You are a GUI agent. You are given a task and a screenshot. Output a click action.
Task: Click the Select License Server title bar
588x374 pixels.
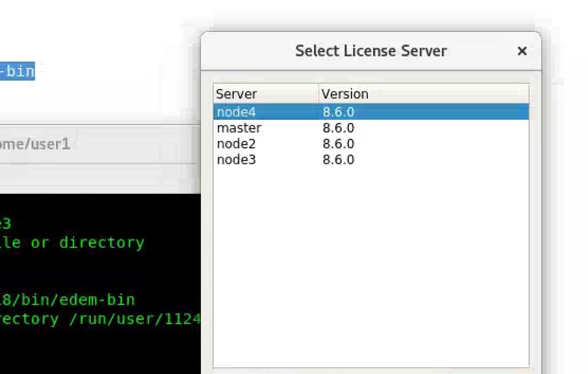pyautogui.click(x=371, y=51)
